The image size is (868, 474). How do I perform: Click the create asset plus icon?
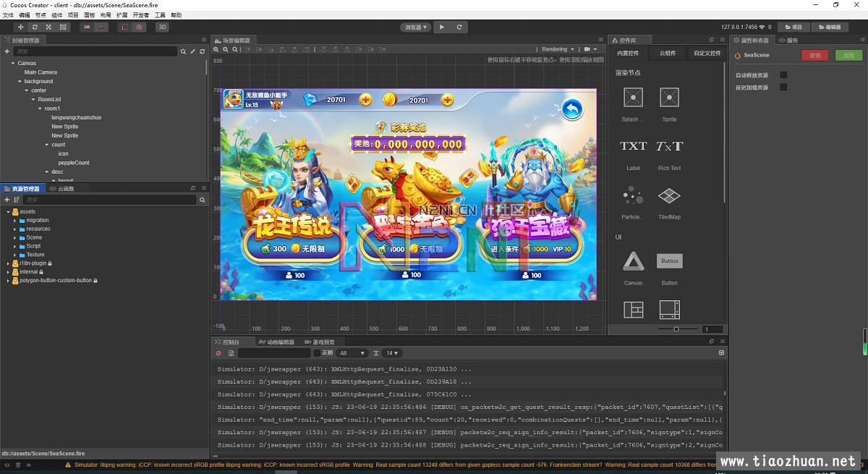[x=7, y=200]
